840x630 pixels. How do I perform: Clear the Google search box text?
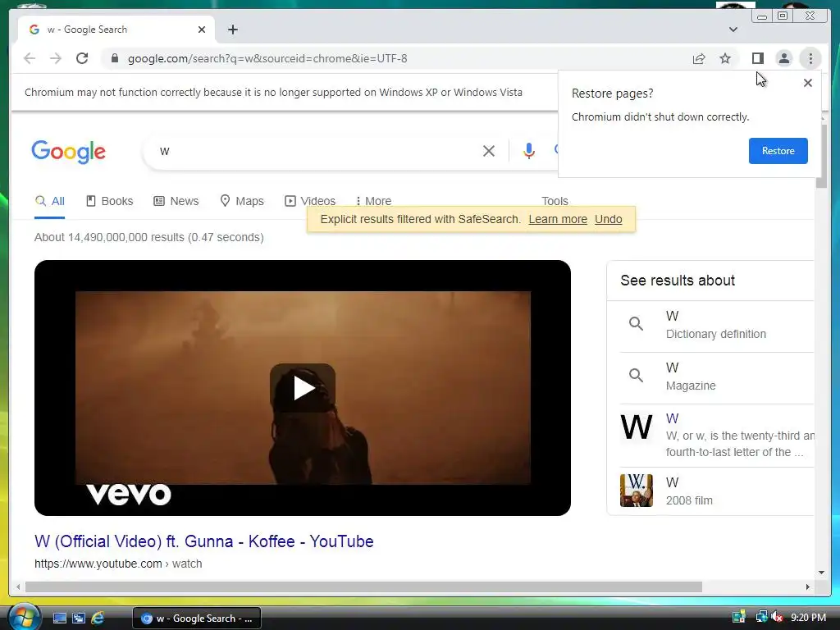point(489,151)
